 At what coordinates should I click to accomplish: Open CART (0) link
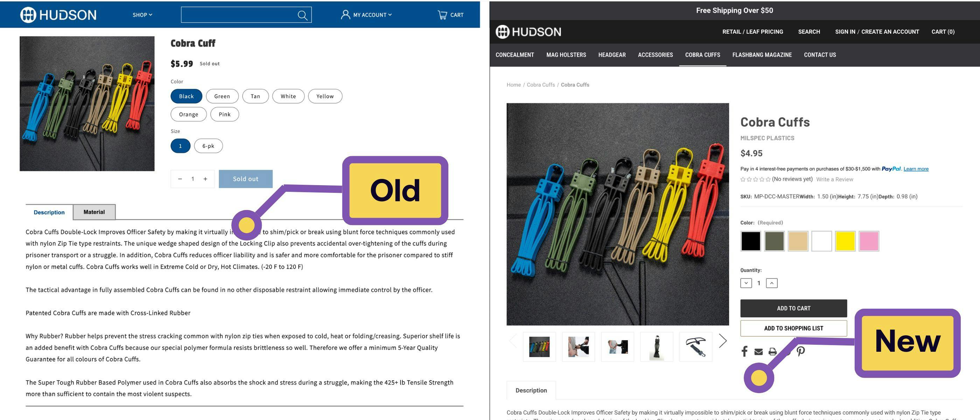click(943, 31)
